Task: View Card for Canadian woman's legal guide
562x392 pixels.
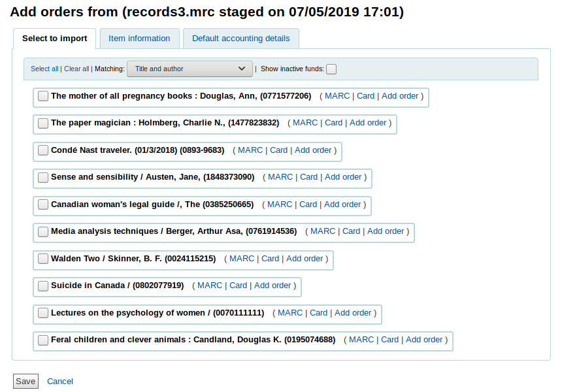Action: point(308,204)
